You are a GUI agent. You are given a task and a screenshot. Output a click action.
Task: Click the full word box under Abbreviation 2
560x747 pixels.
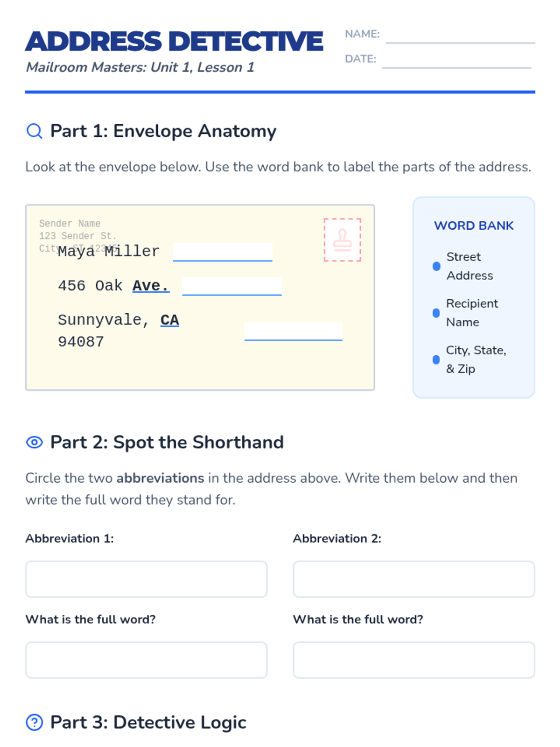pyautogui.click(x=414, y=660)
